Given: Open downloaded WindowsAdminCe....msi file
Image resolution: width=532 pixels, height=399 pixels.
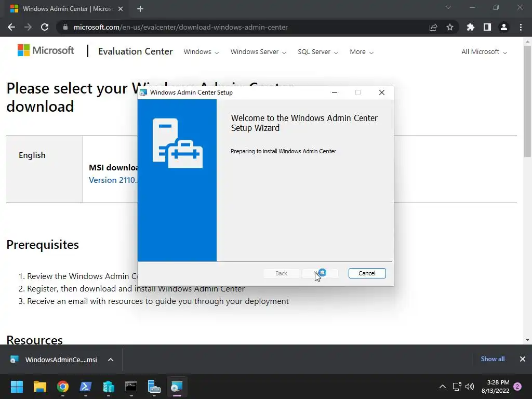Looking at the screenshot, I should tap(54, 360).
